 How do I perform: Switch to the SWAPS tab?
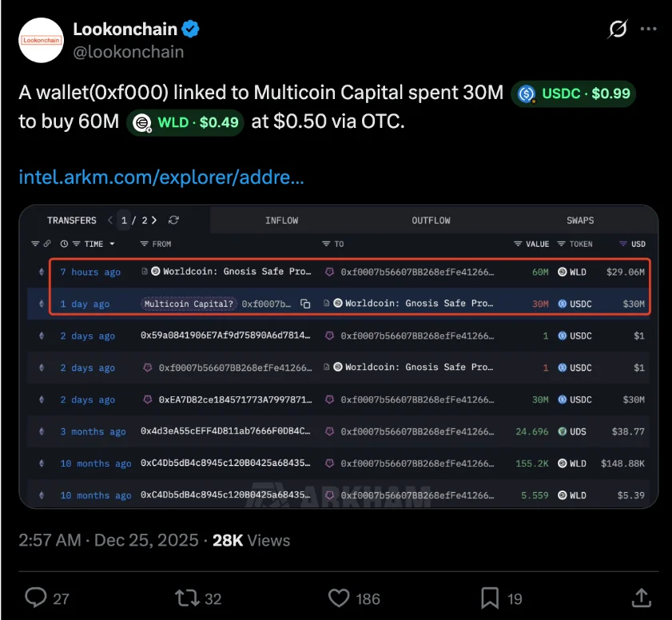[579, 221]
